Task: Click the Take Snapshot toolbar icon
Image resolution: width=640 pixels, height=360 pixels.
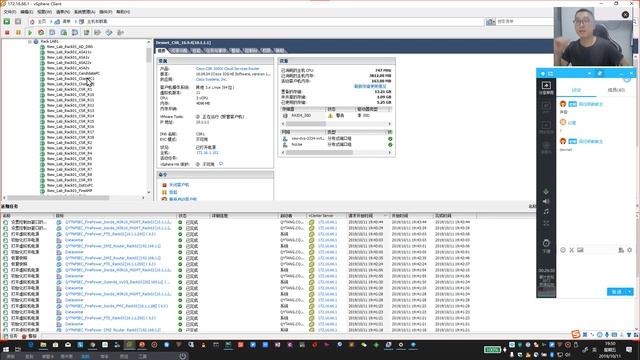Action: coord(52,32)
